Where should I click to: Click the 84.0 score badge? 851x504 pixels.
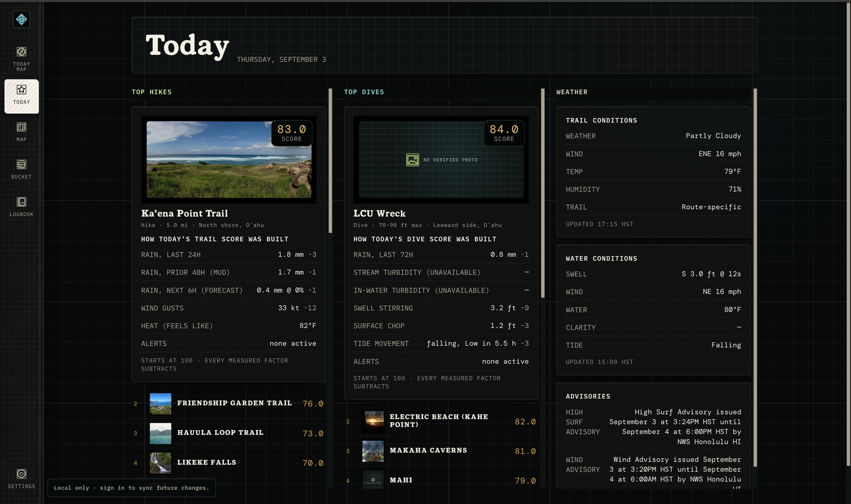click(504, 133)
